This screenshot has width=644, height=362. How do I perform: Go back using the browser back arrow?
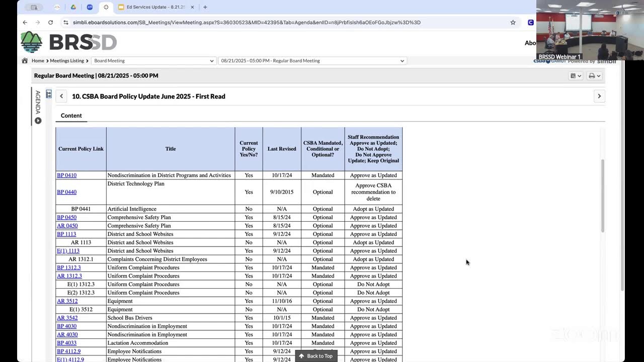coord(25,22)
